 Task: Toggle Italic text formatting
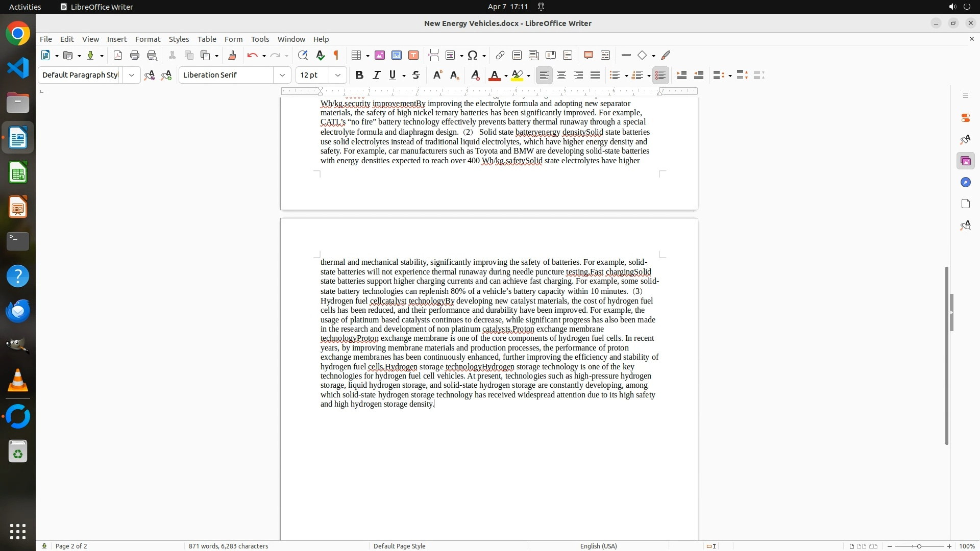[x=376, y=76]
